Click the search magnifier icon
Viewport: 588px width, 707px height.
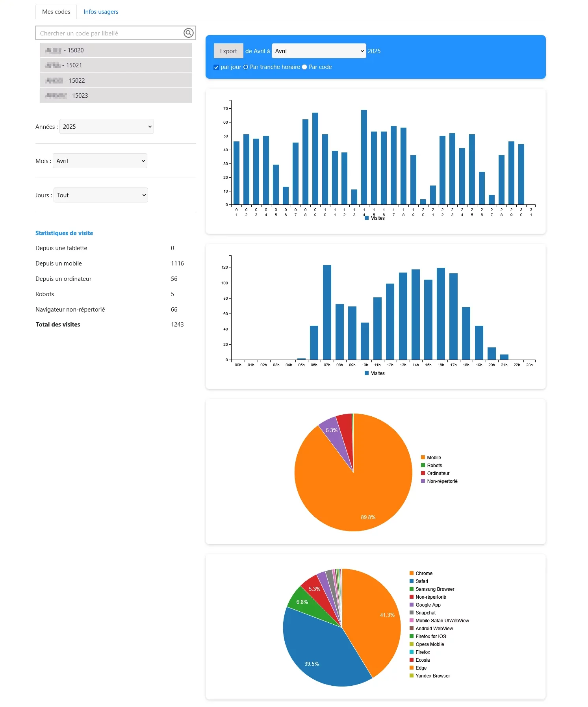189,33
